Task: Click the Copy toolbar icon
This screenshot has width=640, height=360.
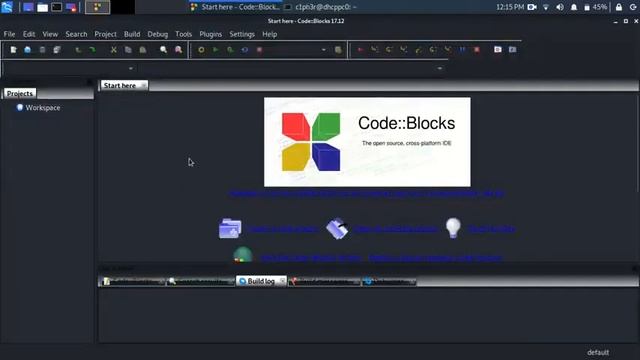Action: (x=128, y=50)
